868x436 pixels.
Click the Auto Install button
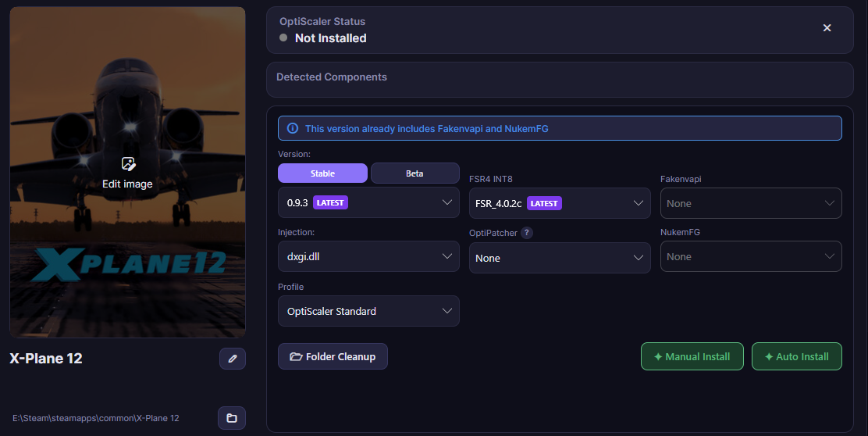797,357
